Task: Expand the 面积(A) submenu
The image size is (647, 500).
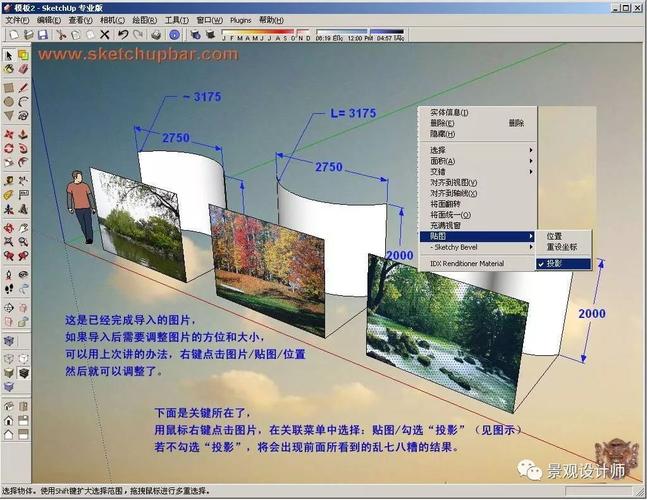Action: tap(477, 161)
